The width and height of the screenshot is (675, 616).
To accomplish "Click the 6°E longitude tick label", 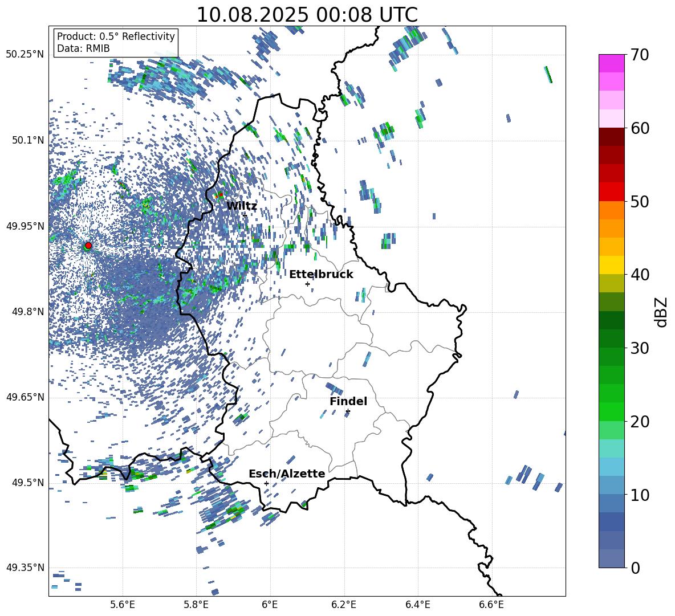I will tap(270, 605).
